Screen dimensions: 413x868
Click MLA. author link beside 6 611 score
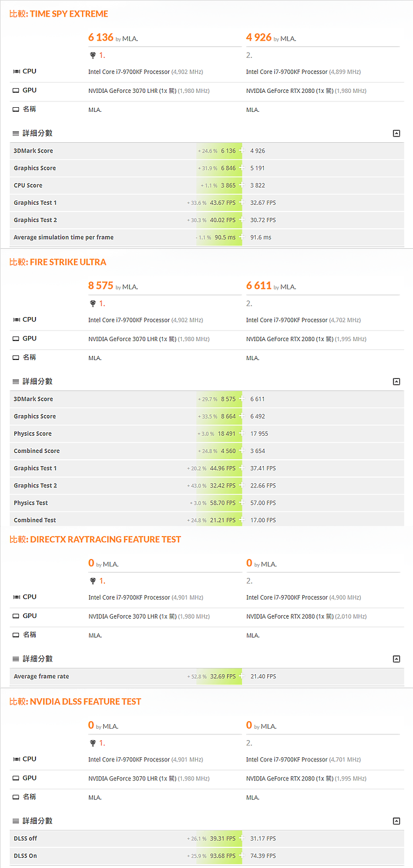288,287
